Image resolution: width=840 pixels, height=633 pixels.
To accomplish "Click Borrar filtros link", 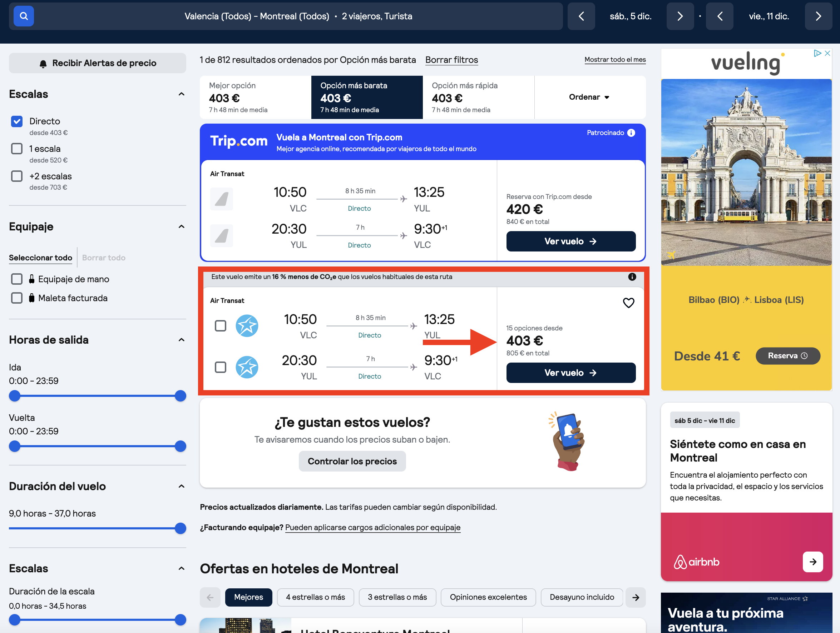I will (451, 60).
